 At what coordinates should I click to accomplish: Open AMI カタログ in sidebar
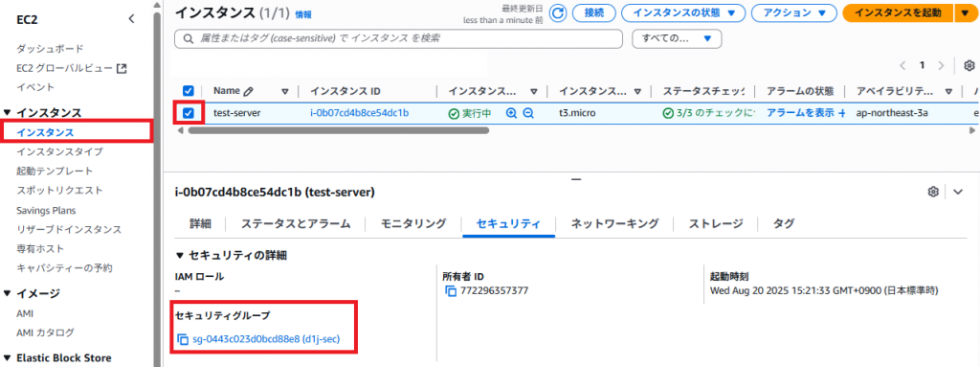pos(46,333)
